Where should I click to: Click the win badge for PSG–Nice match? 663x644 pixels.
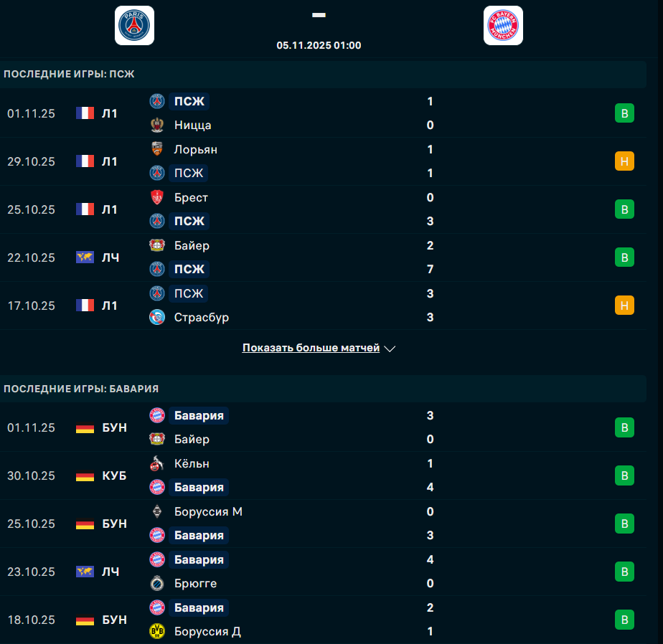(x=624, y=113)
